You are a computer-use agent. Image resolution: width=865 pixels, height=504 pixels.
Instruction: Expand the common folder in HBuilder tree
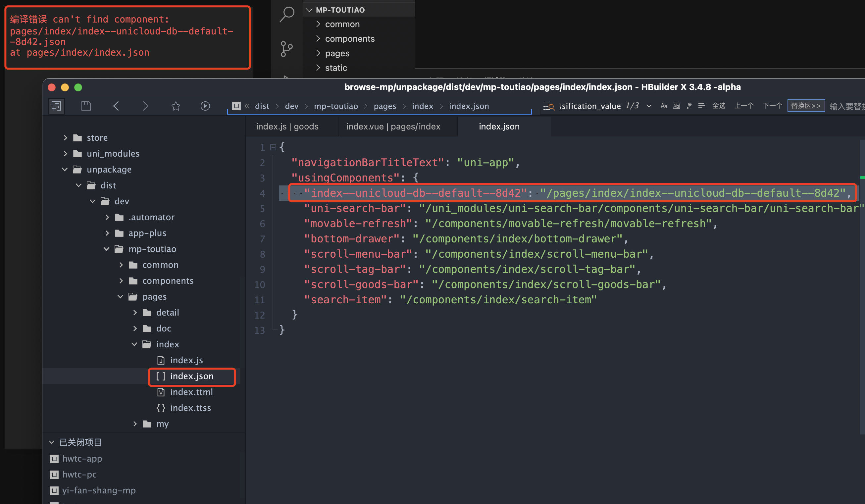tap(121, 265)
